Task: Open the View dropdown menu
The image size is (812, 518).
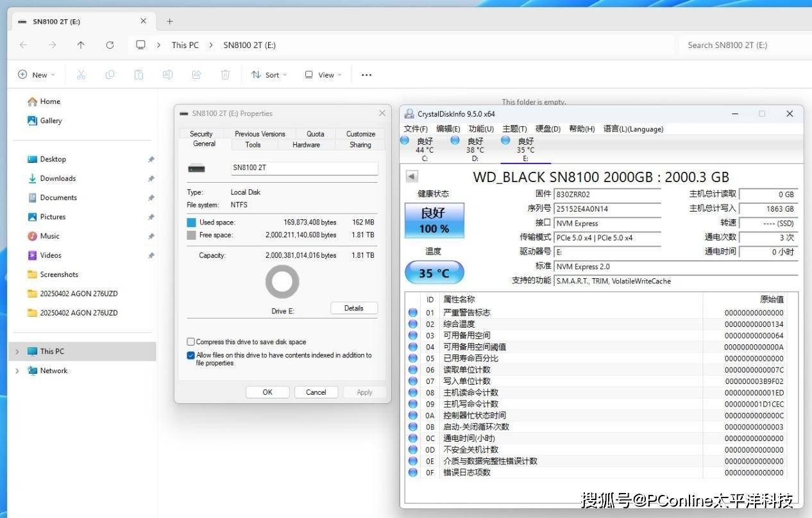Action: (x=323, y=74)
